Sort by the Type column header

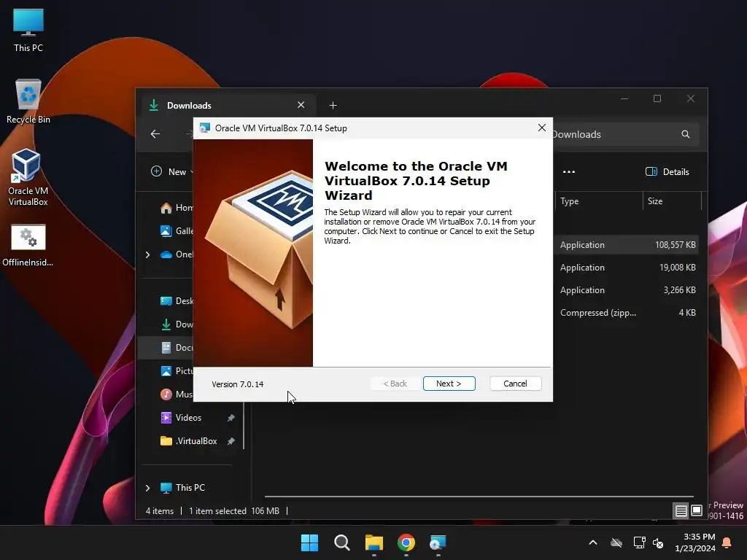[x=599, y=201]
